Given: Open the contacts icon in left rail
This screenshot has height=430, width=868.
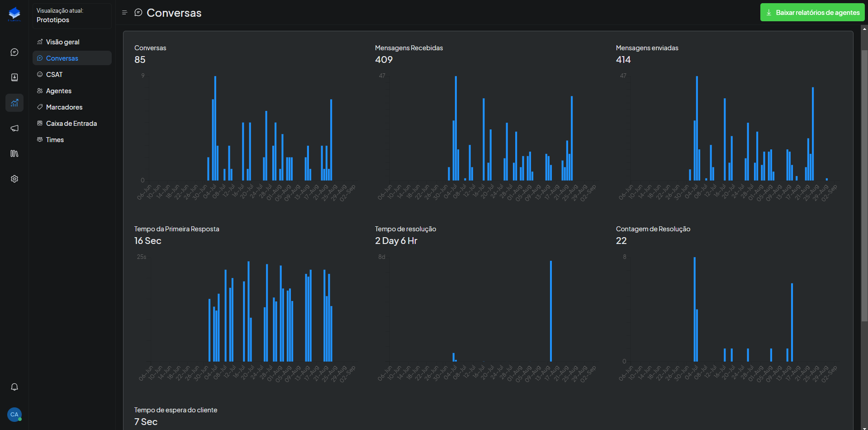Looking at the screenshot, I should pos(14,77).
